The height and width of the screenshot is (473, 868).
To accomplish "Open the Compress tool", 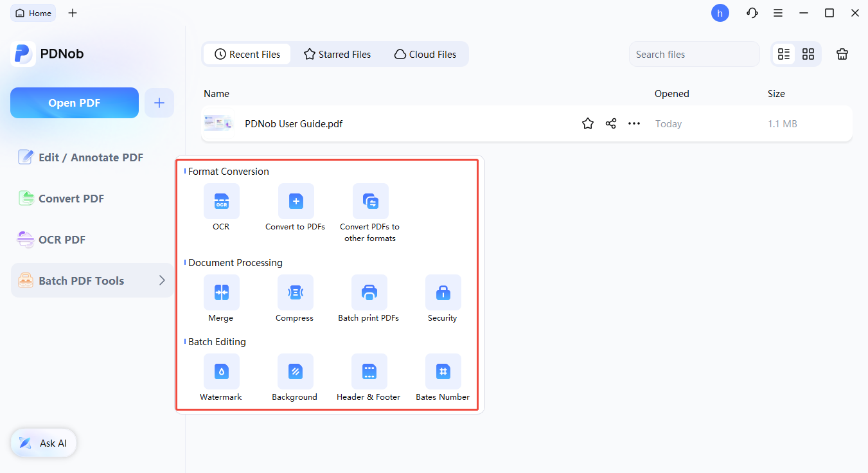I will point(295,292).
